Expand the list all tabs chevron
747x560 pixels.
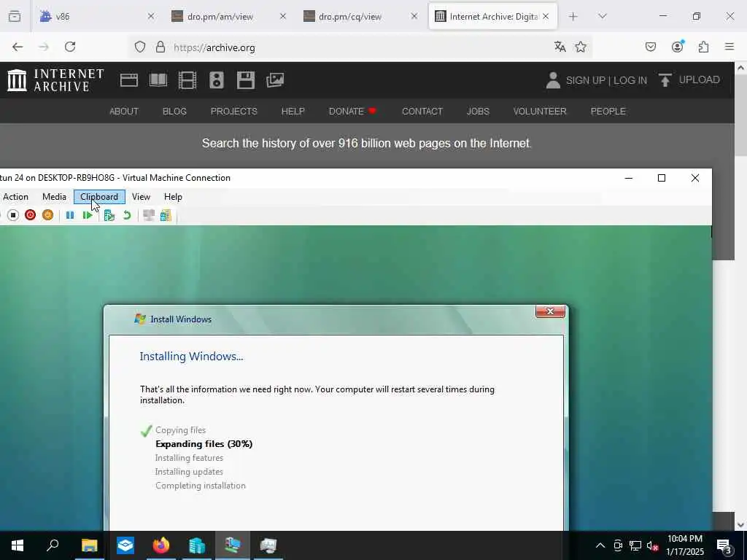point(603,16)
